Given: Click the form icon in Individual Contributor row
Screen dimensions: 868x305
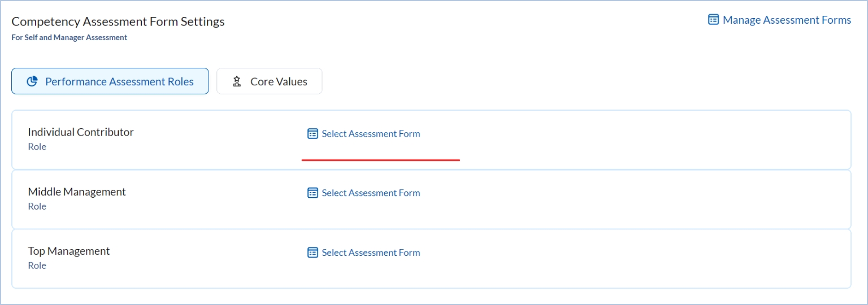Looking at the screenshot, I should [x=313, y=134].
